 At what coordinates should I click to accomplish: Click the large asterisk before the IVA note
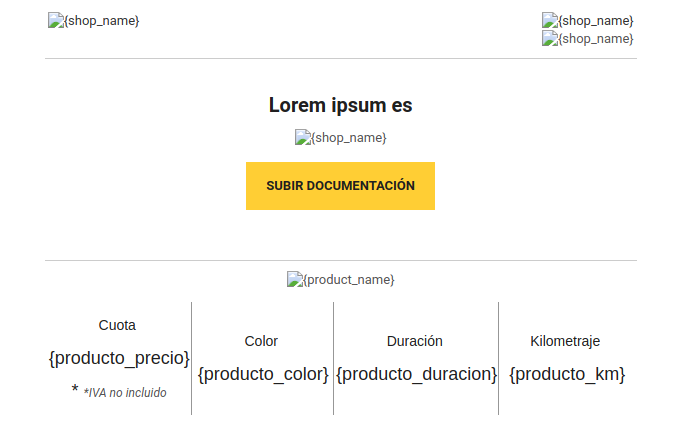[75, 389]
